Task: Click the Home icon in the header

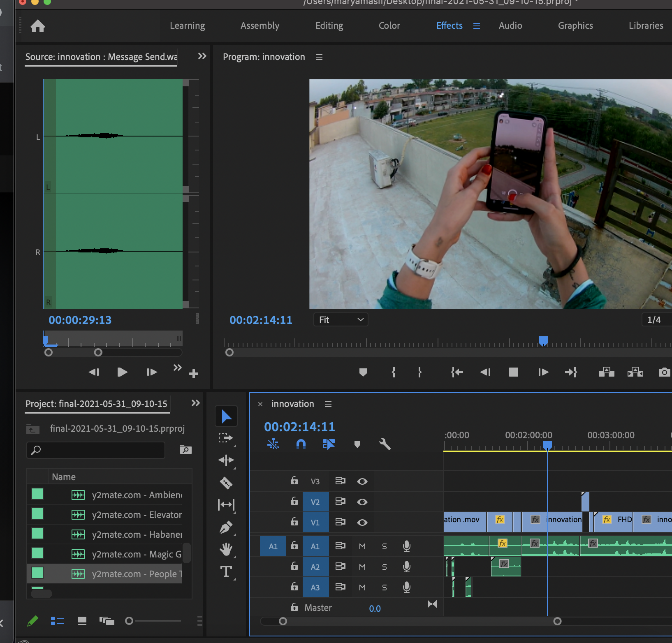Action: pyautogui.click(x=37, y=25)
